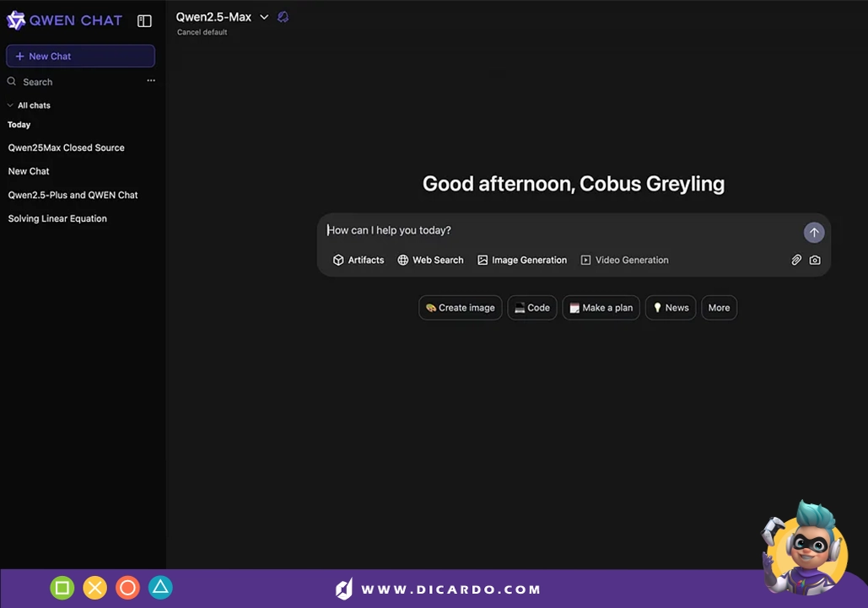The image size is (868, 608).
Task: Click the camera screenshot icon
Action: click(x=815, y=260)
